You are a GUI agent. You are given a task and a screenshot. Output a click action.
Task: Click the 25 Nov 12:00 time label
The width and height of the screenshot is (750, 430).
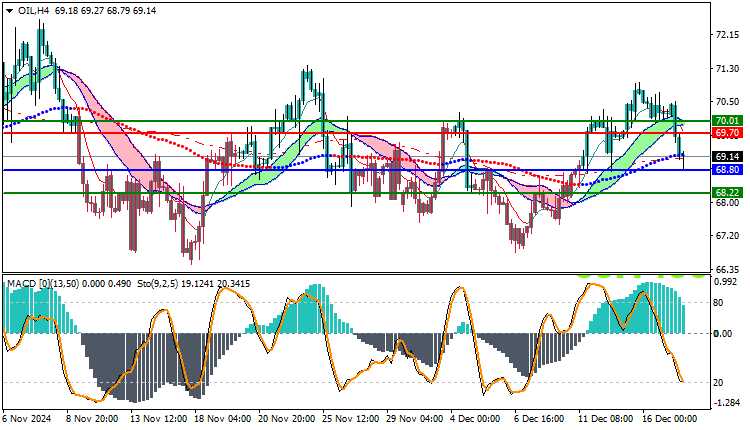[x=351, y=419]
